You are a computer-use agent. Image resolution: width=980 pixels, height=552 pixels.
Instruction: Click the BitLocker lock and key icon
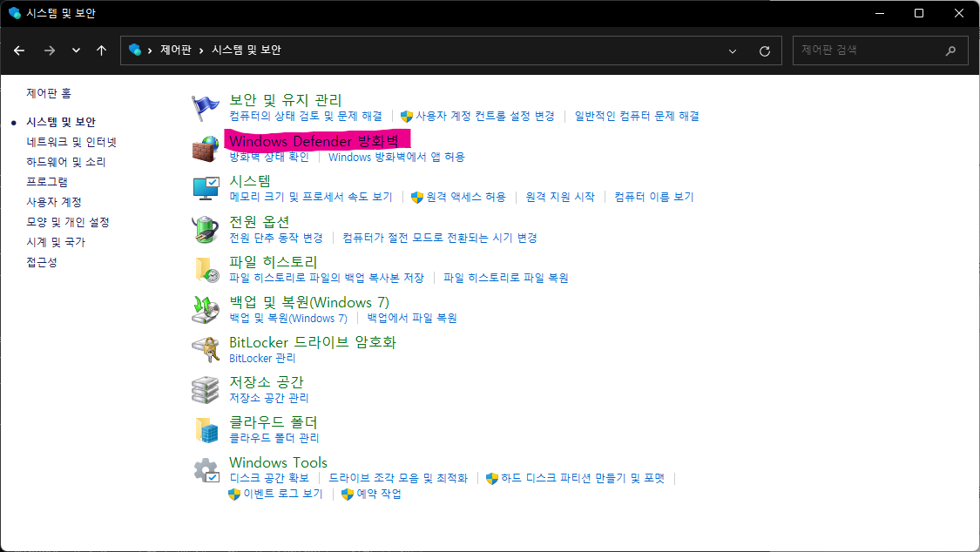point(206,350)
